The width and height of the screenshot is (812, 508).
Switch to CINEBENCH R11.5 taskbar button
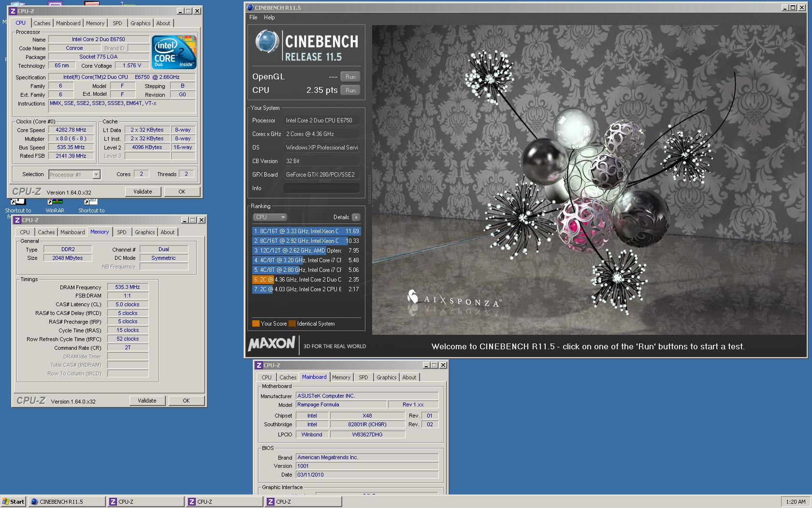pyautogui.click(x=67, y=502)
